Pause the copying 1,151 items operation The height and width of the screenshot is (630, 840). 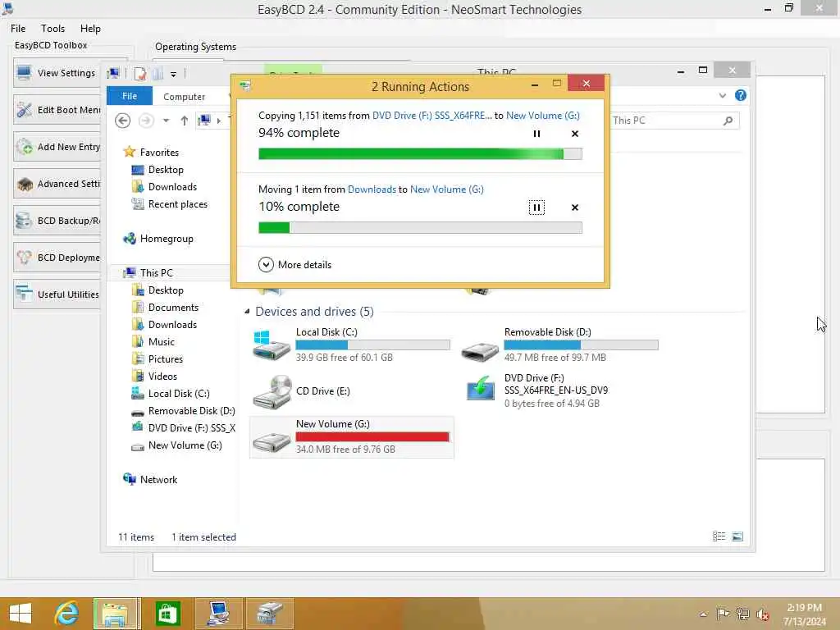click(x=536, y=134)
